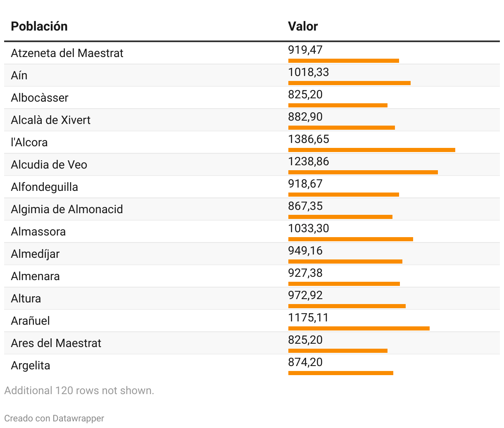The height and width of the screenshot is (428, 504).
Task: Click the orange bar for l'Alcora
Action: [x=371, y=150]
